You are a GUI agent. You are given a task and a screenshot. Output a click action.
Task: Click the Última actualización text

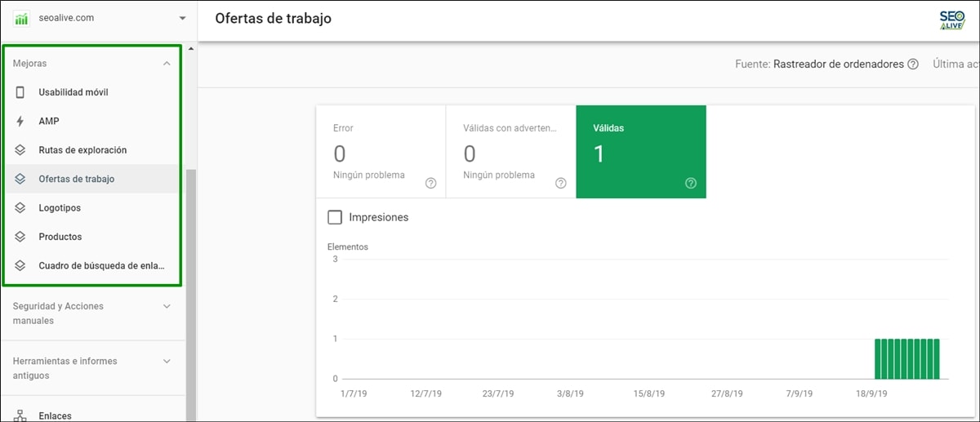[955, 64]
